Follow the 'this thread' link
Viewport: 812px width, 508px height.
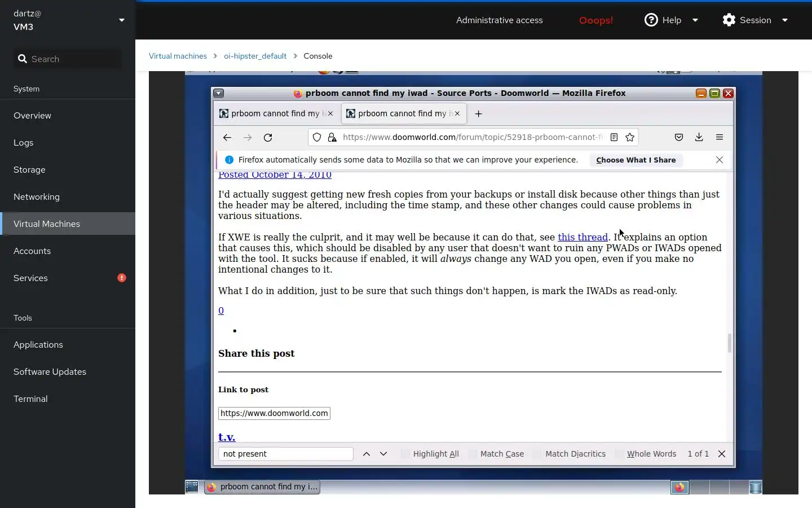coord(582,237)
